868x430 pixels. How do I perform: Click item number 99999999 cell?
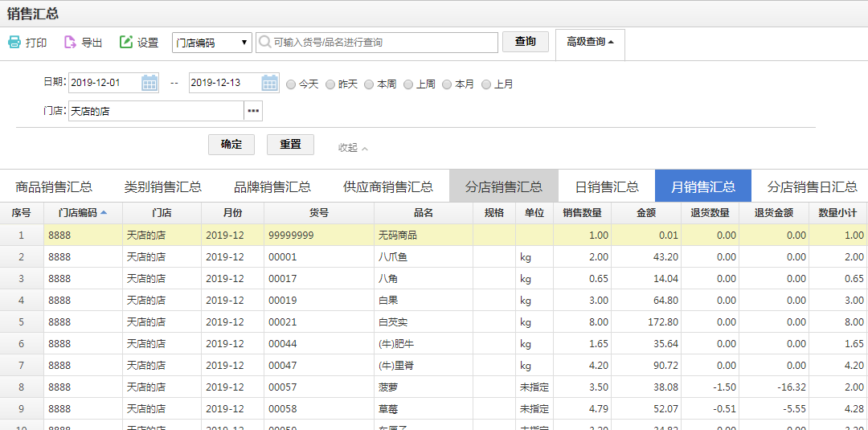pos(319,235)
